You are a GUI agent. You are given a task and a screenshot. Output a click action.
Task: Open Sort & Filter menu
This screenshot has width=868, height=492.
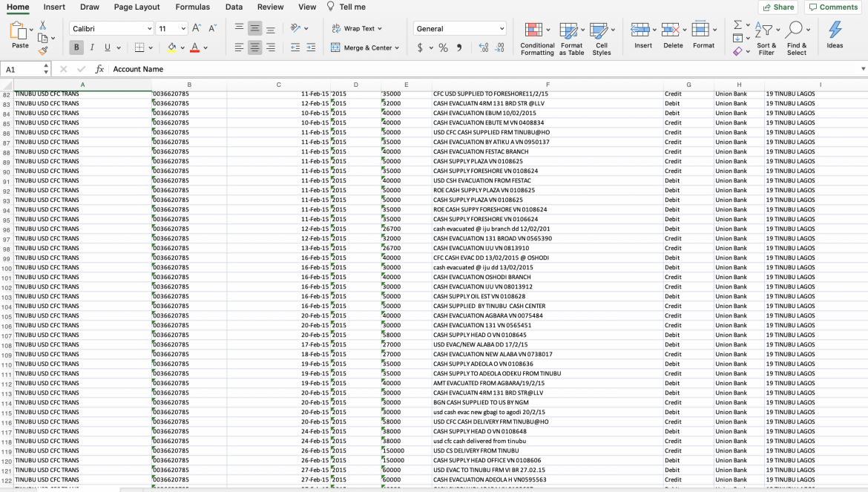[766, 39]
